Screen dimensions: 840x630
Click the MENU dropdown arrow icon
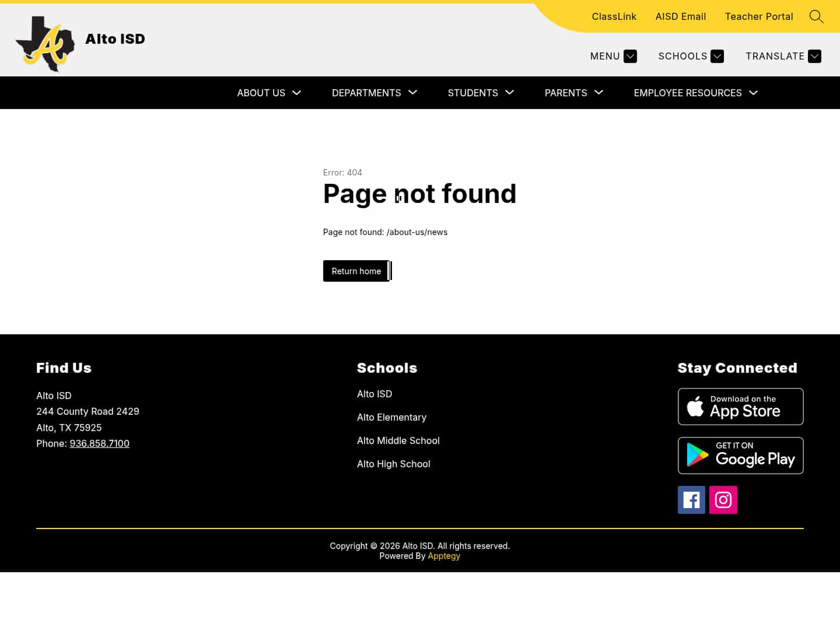(x=630, y=56)
